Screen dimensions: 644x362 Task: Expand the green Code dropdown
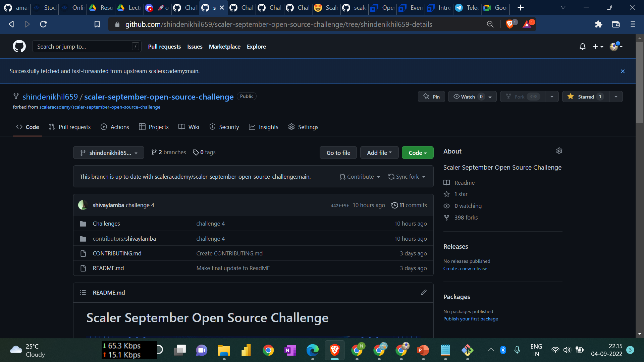pos(417,153)
